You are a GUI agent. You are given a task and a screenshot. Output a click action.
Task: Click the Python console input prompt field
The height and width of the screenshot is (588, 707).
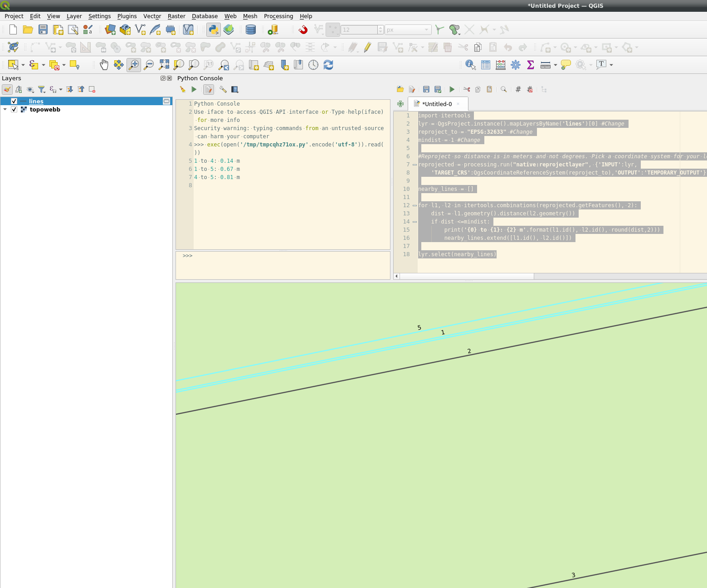tap(283, 265)
